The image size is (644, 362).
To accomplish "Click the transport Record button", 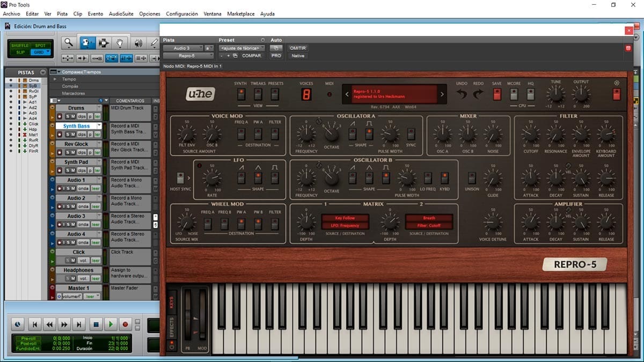I will click(x=126, y=324).
